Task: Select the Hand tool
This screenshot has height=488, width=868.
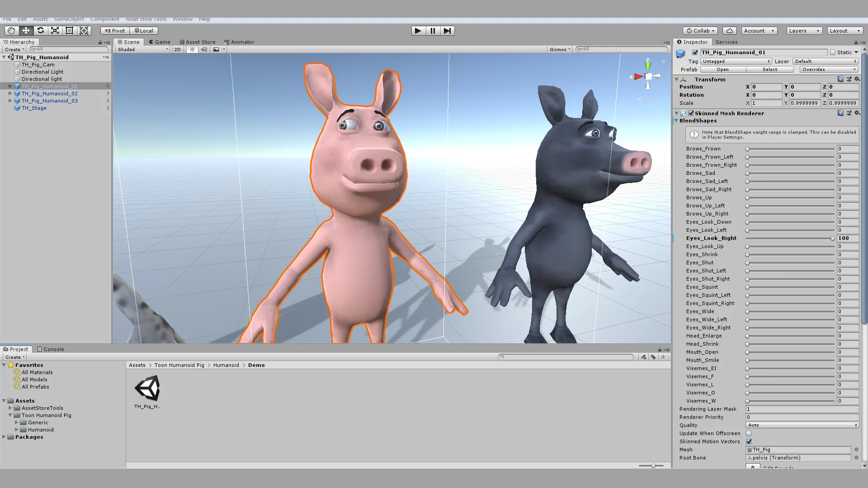Action: tap(11, 31)
